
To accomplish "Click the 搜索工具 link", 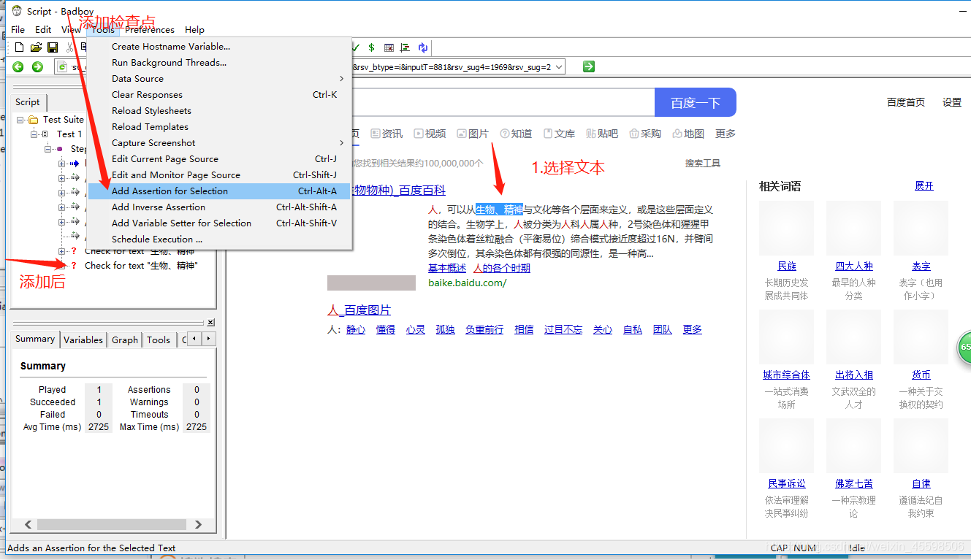I will pyautogui.click(x=703, y=164).
